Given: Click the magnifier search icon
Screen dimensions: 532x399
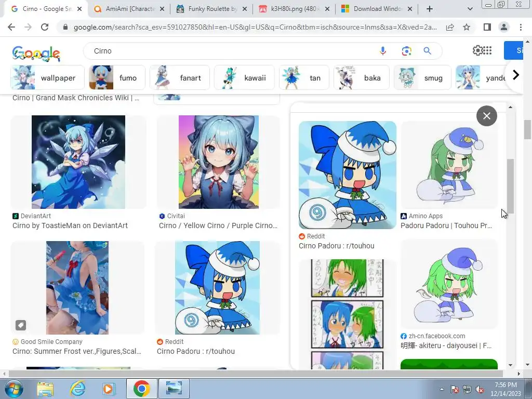Looking at the screenshot, I should click(x=427, y=51).
